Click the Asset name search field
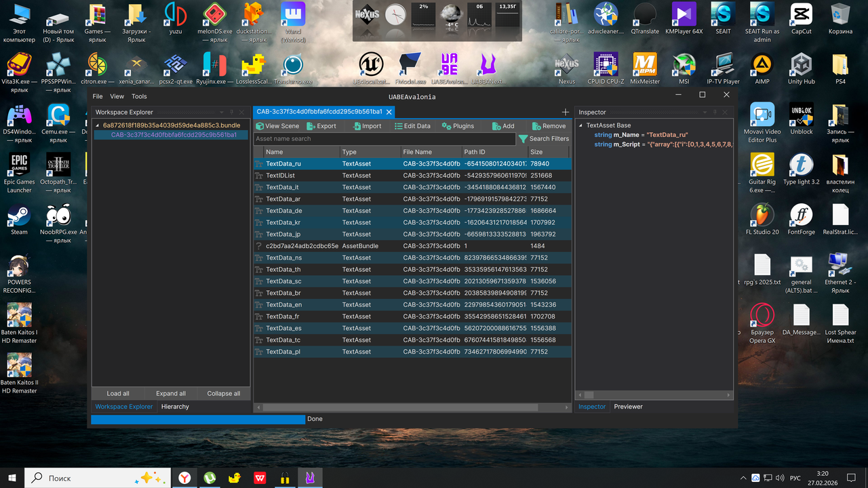 (x=384, y=139)
